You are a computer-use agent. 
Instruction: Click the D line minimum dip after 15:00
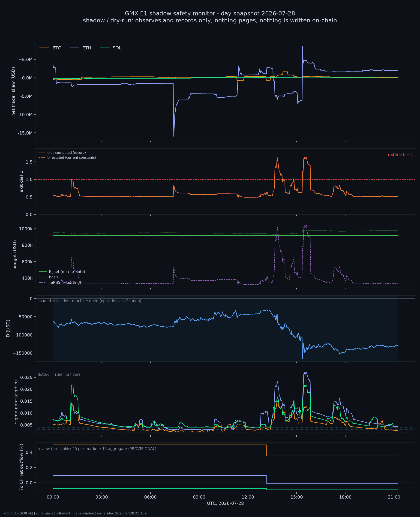click(302, 358)
